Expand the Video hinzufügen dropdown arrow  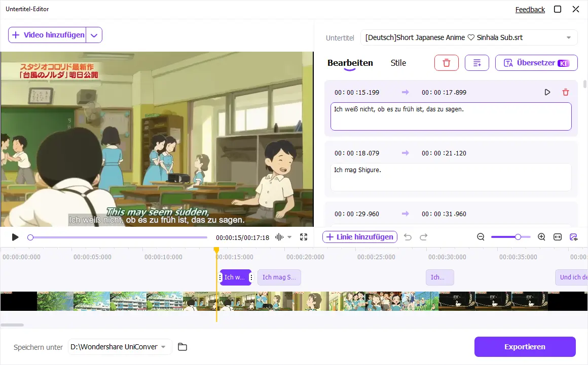point(94,35)
